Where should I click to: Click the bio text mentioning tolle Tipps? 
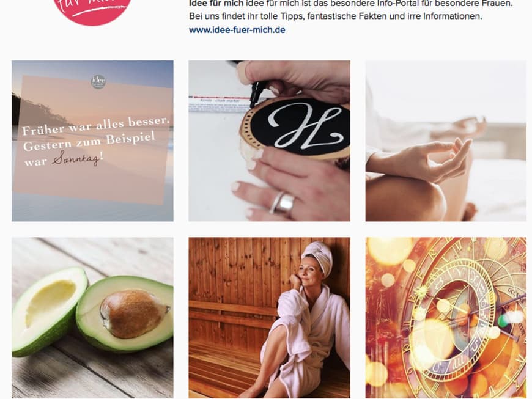point(336,16)
